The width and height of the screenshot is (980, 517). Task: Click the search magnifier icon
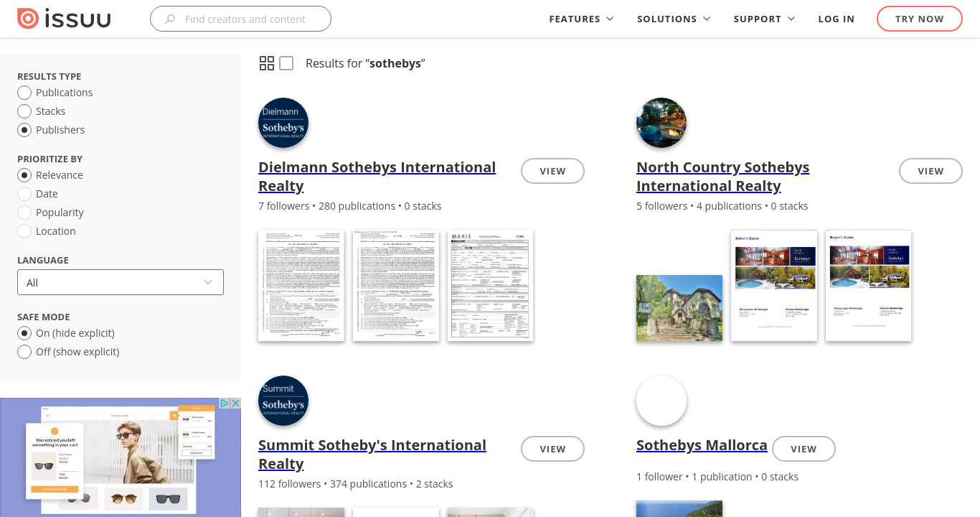170,19
